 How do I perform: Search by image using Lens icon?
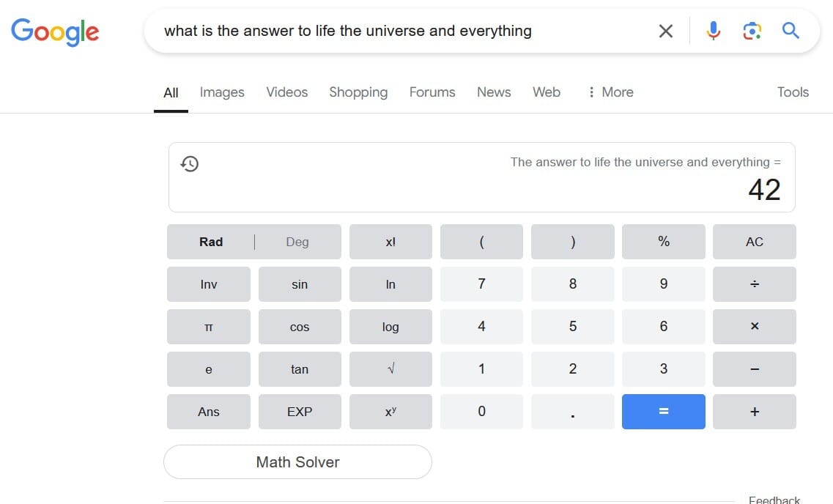(x=752, y=31)
